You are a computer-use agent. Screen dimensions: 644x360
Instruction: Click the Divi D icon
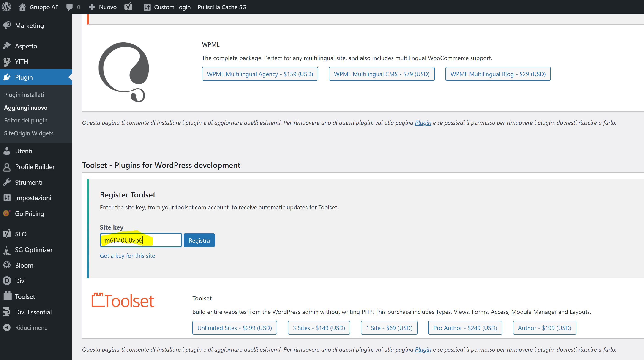[7, 281]
